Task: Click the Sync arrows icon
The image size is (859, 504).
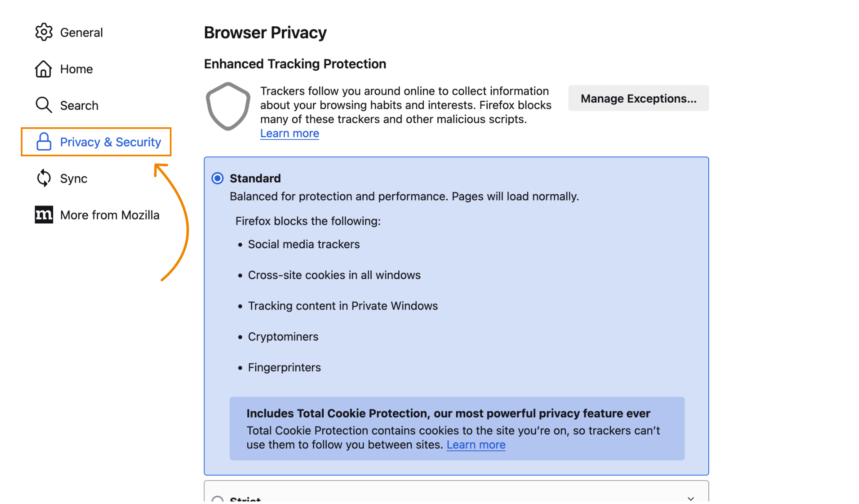Action: pos(44,178)
